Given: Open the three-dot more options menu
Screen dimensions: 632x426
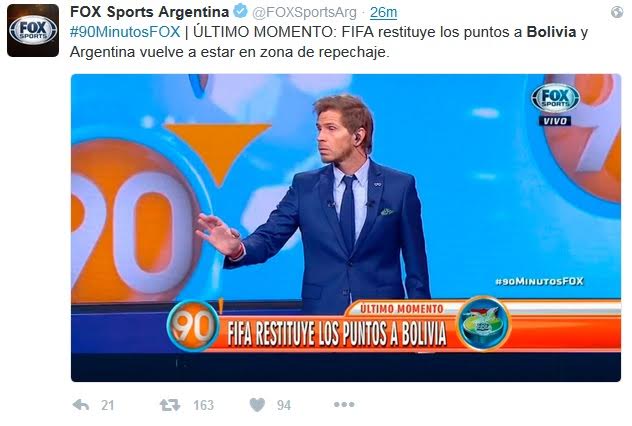Looking at the screenshot, I should click(x=344, y=404).
